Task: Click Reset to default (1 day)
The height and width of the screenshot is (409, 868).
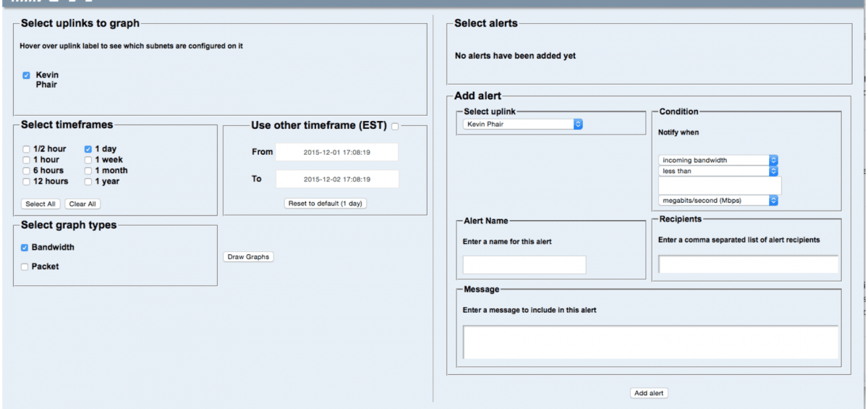Action: [326, 203]
